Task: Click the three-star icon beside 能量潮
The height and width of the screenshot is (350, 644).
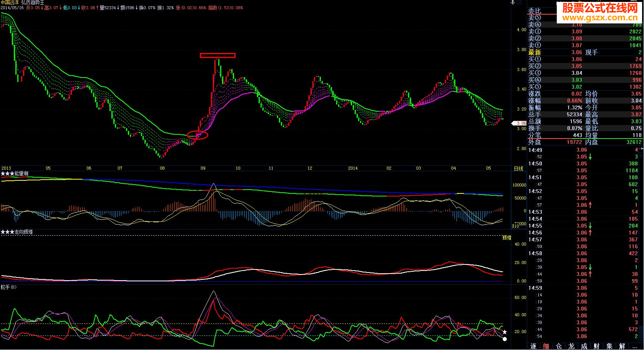Action: [8, 174]
